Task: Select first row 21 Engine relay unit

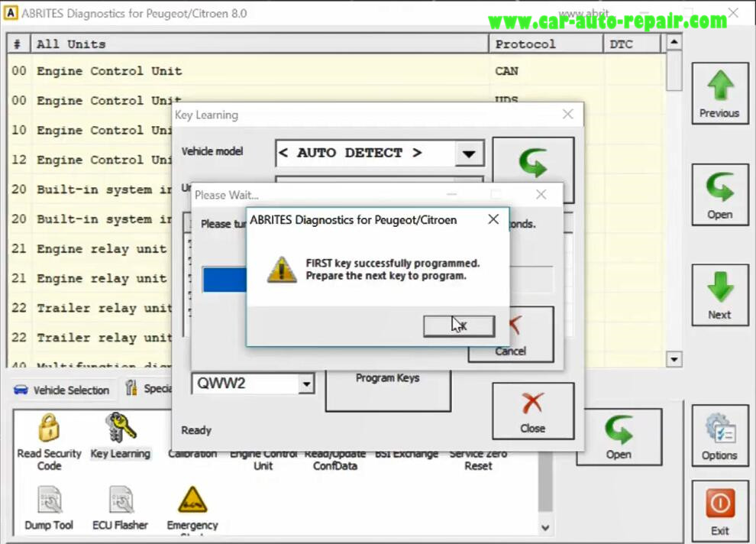Action: pos(90,249)
